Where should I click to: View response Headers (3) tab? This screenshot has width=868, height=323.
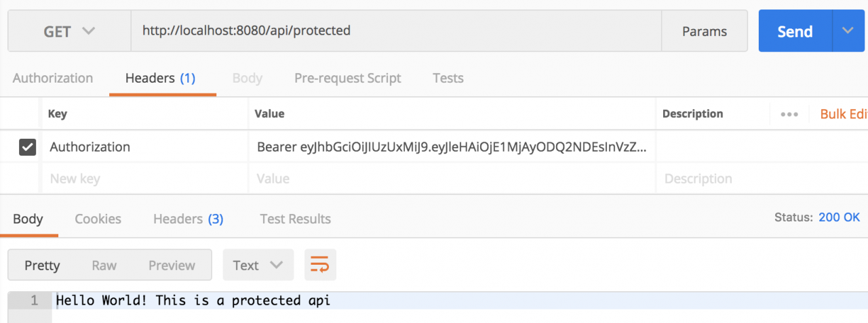pos(189,219)
